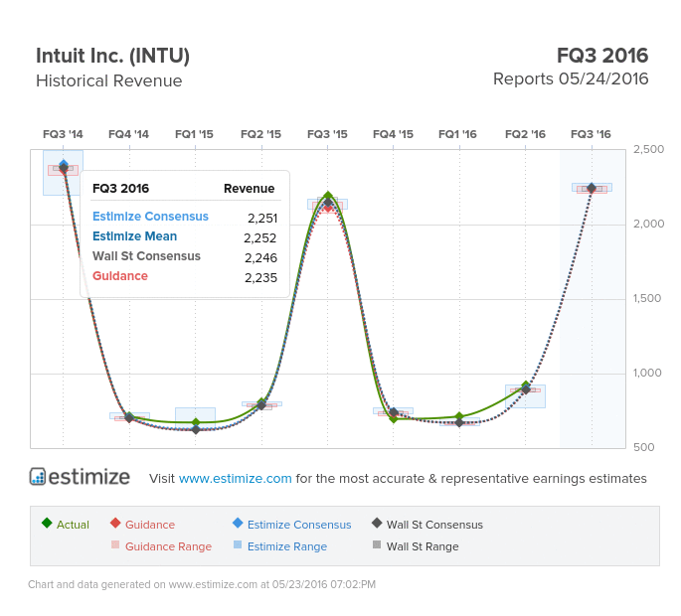Image resolution: width=681 pixels, height=616 pixels.
Task: Click the FQ1 '15 actual green diamond
Action: [196, 422]
